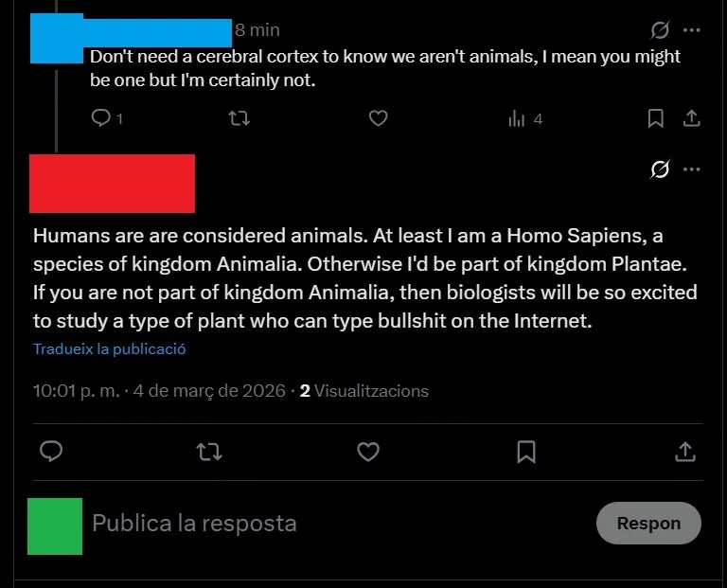Bookmark the main post

(526, 452)
